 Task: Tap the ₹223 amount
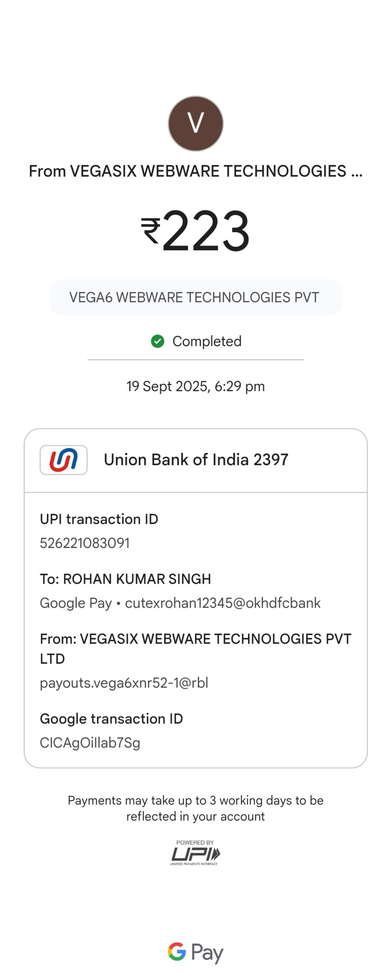[205, 230]
